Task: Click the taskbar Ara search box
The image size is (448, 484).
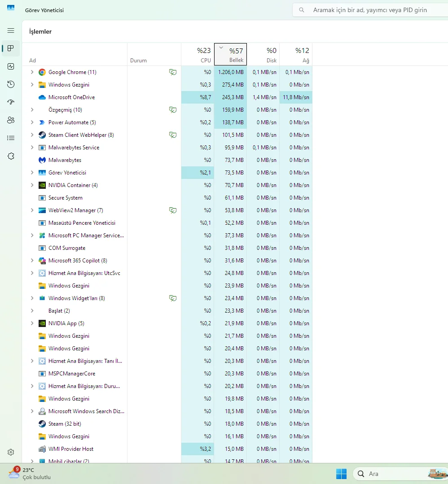Action: point(400,474)
